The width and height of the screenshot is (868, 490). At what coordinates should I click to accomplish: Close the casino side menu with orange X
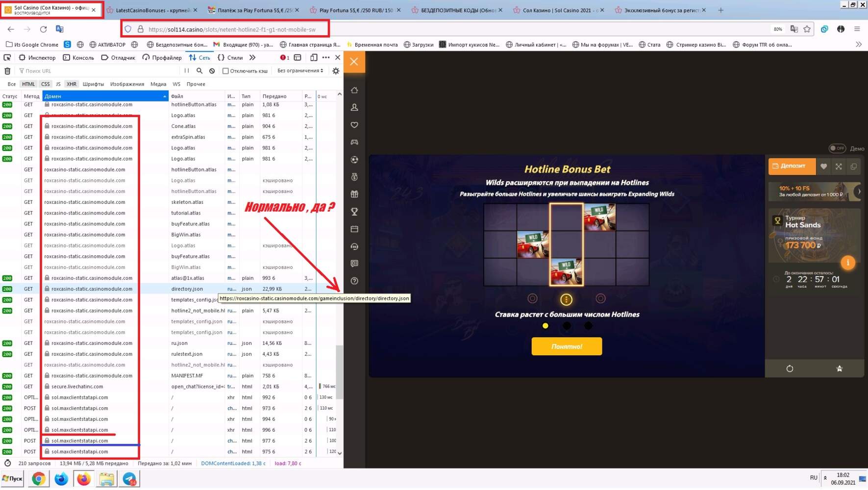point(354,62)
